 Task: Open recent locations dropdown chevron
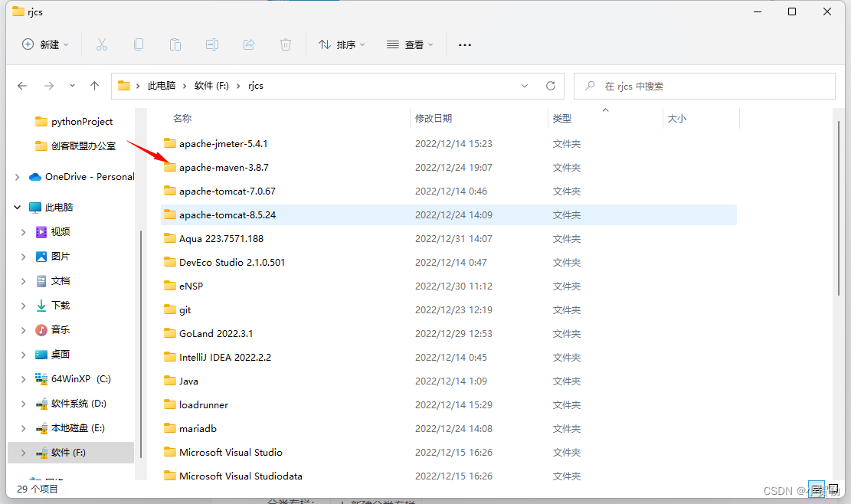click(72, 86)
